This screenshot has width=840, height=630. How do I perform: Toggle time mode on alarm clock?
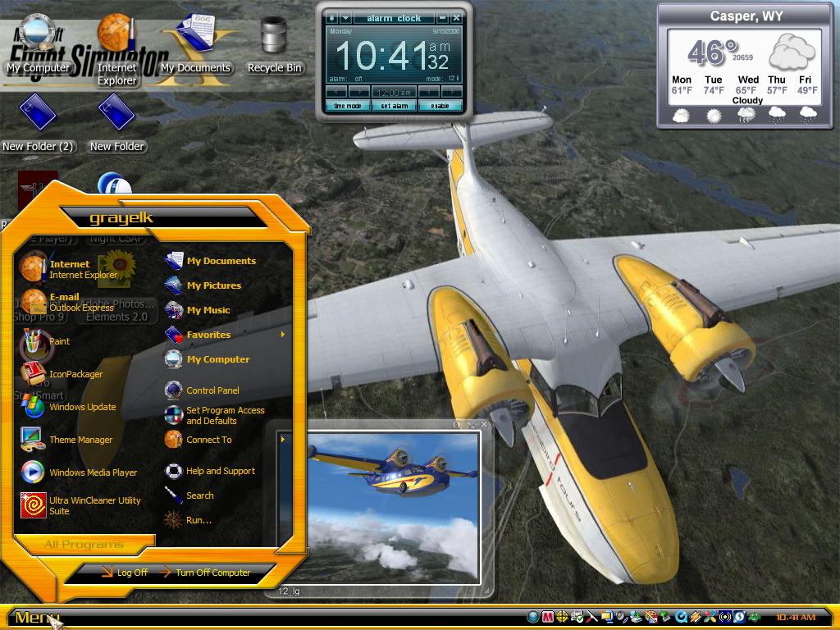pyautogui.click(x=347, y=106)
